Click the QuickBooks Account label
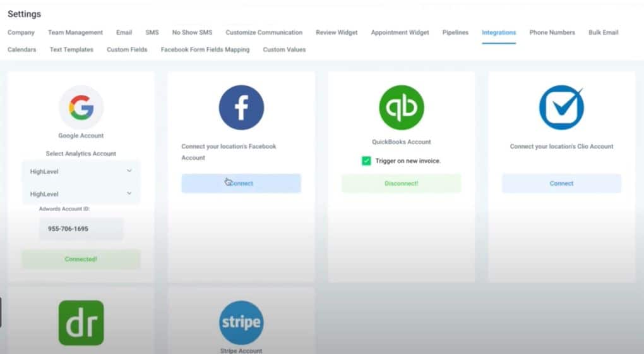The width and height of the screenshot is (644, 354). point(402,142)
